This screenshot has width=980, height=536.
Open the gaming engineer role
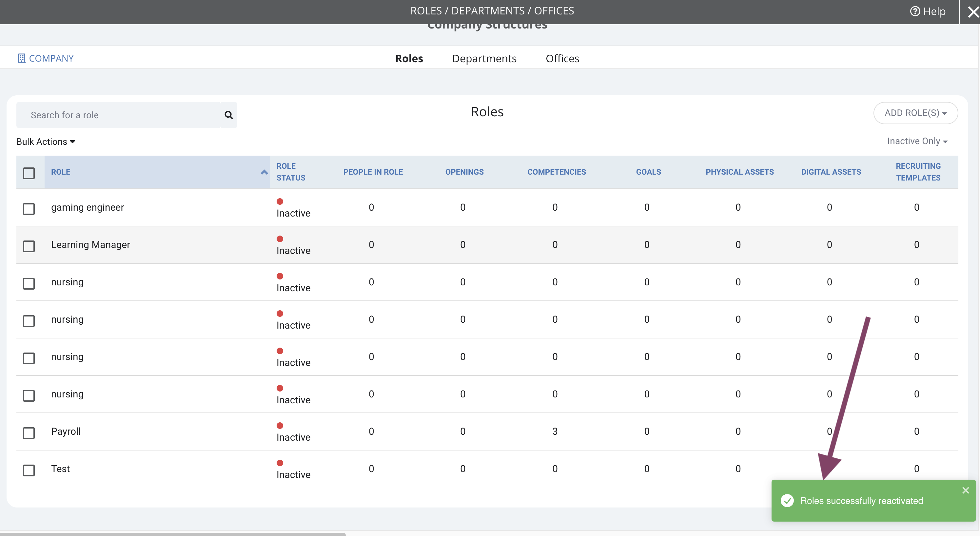88,207
